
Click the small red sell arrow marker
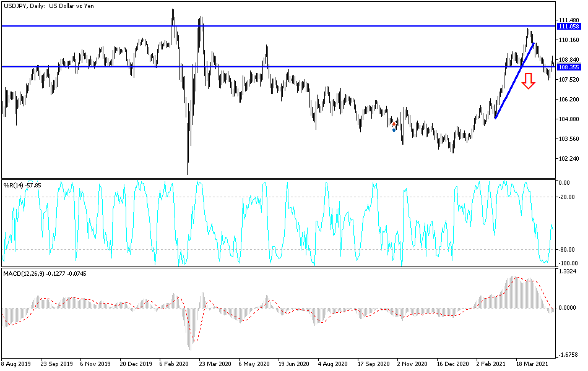394,124
